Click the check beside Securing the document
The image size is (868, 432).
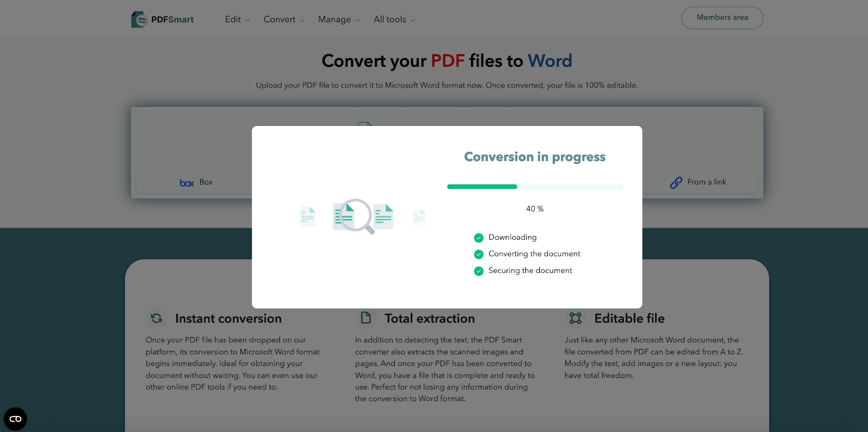pyautogui.click(x=478, y=271)
